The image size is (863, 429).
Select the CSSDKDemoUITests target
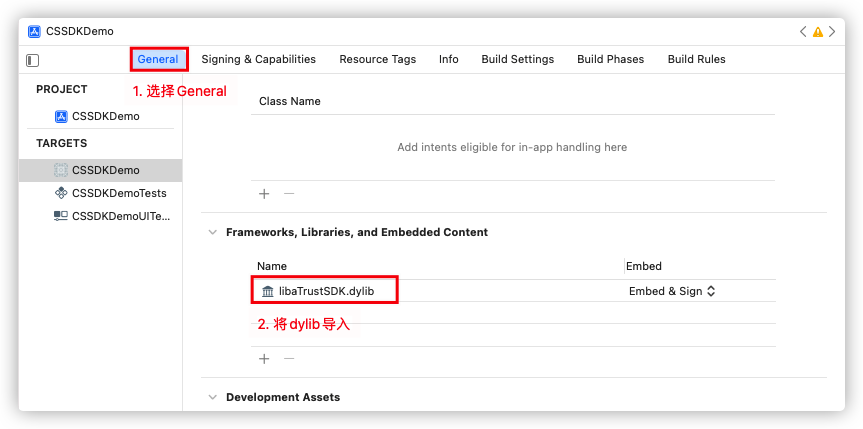pos(120,215)
